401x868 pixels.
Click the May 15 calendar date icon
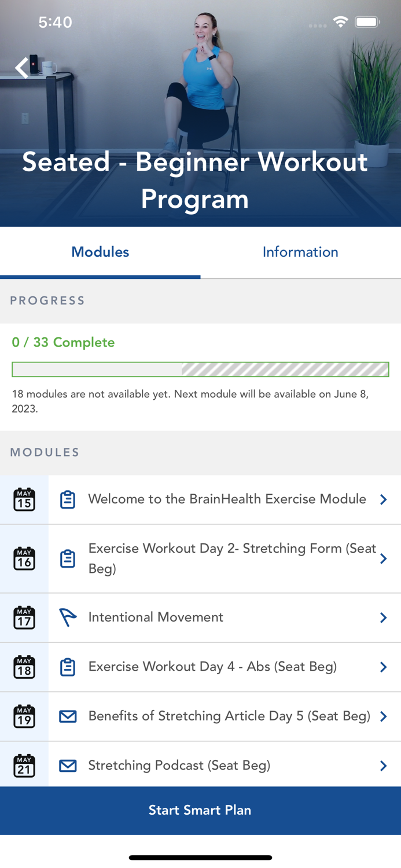23,499
